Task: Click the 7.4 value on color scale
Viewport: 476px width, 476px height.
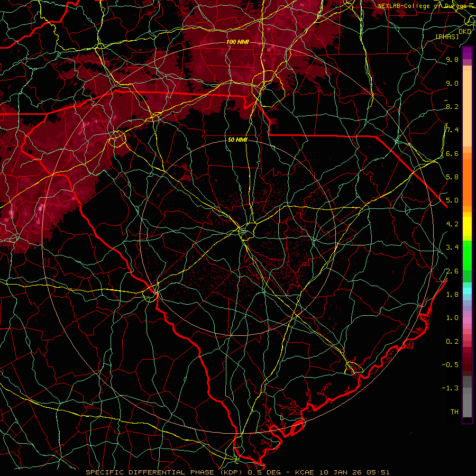Action: click(452, 130)
